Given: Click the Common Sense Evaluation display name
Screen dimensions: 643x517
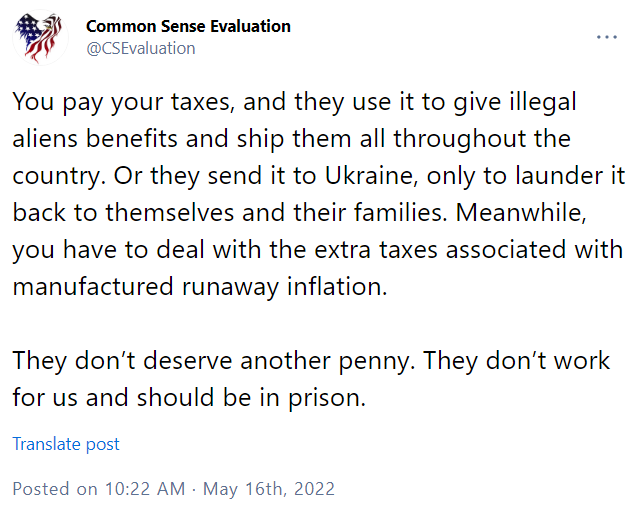Looking at the screenshot, I should coord(188,26).
